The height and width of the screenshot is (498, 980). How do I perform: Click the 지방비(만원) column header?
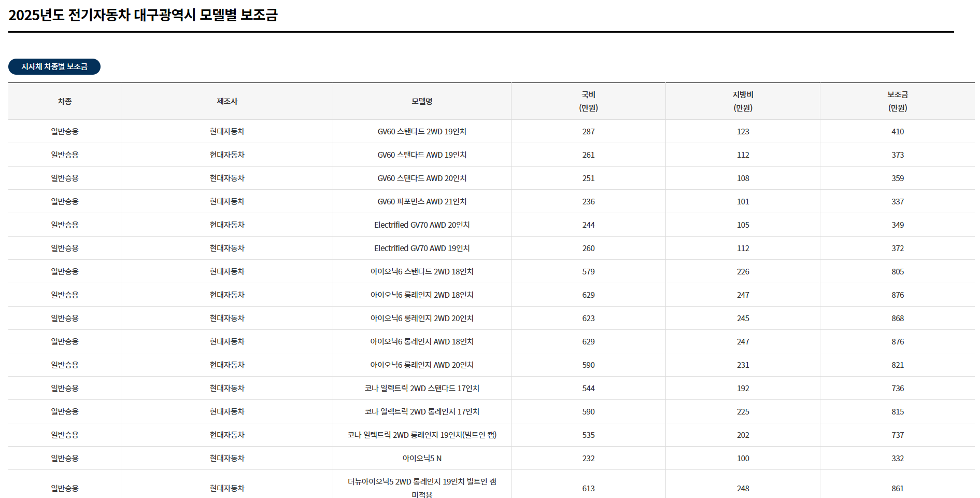click(x=742, y=101)
